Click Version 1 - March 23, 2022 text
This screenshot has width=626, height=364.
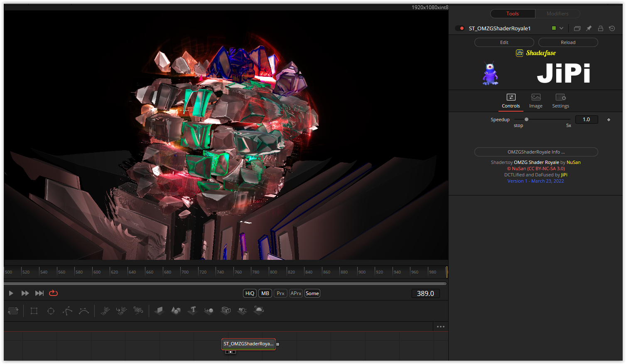pyautogui.click(x=535, y=181)
